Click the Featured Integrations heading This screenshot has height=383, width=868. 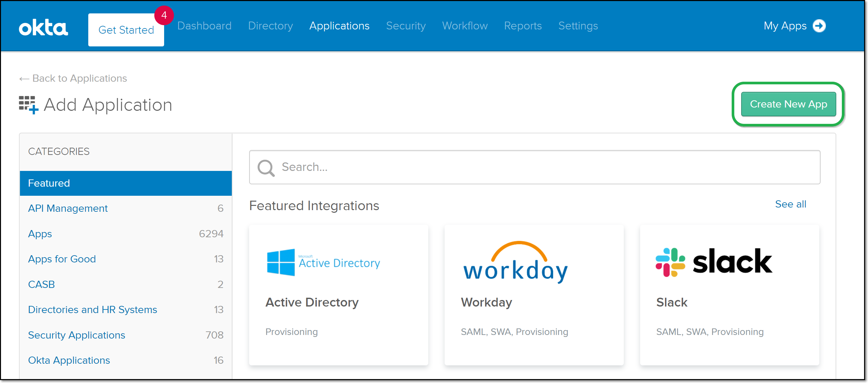pos(314,206)
